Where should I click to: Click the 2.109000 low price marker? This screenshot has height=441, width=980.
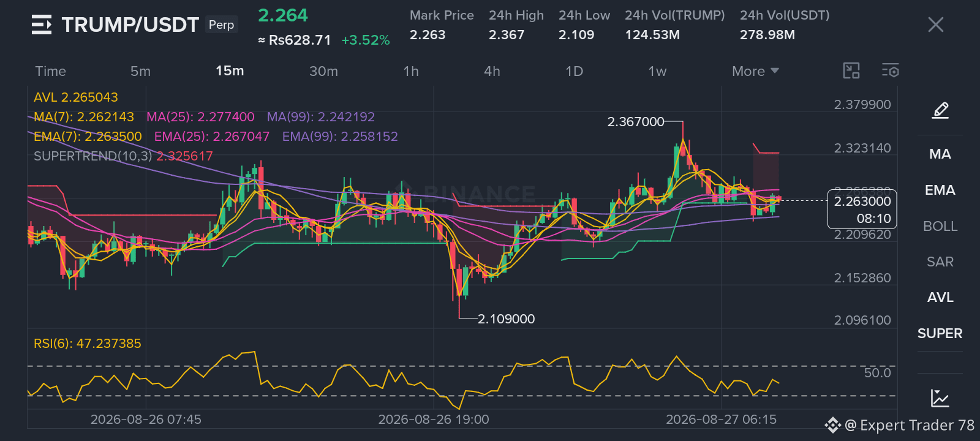[x=506, y=319]
